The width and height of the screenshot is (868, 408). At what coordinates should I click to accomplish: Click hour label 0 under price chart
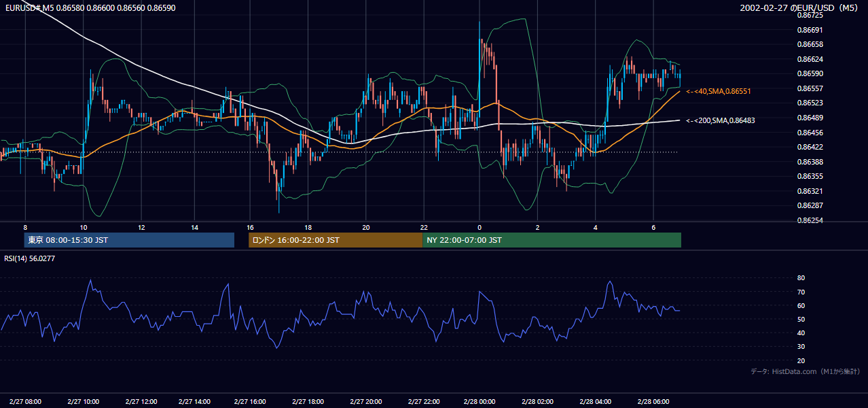480,227
